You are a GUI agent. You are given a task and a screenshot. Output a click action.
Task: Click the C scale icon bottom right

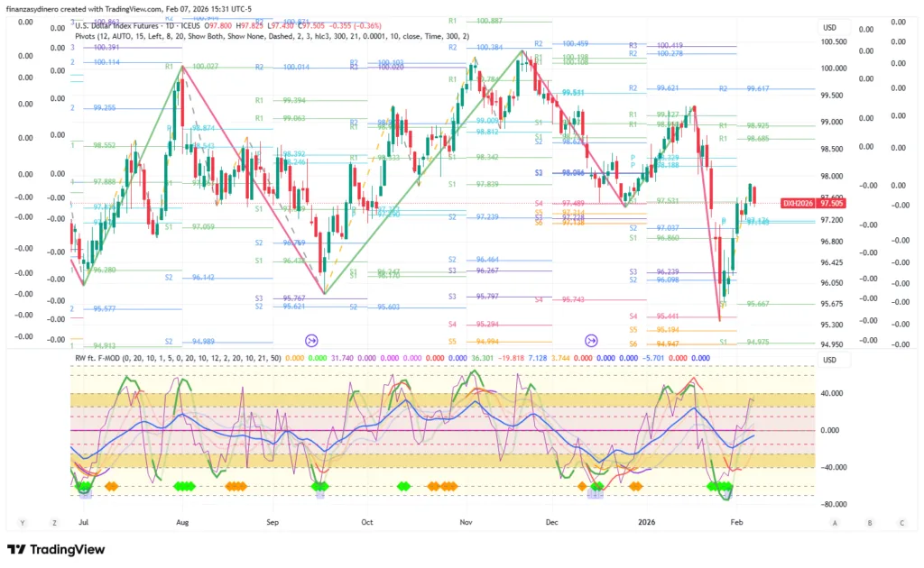901,522
